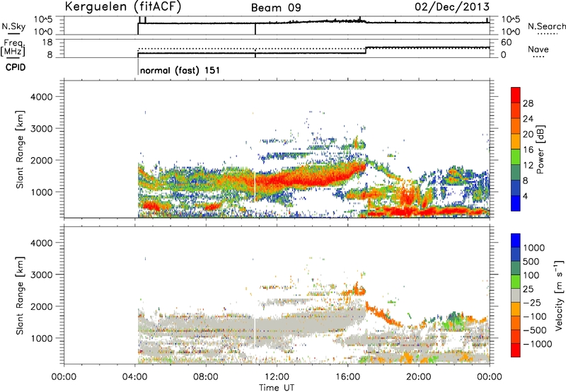Pick the orange 20–24 dB colorbar segment

coord(516,127)
